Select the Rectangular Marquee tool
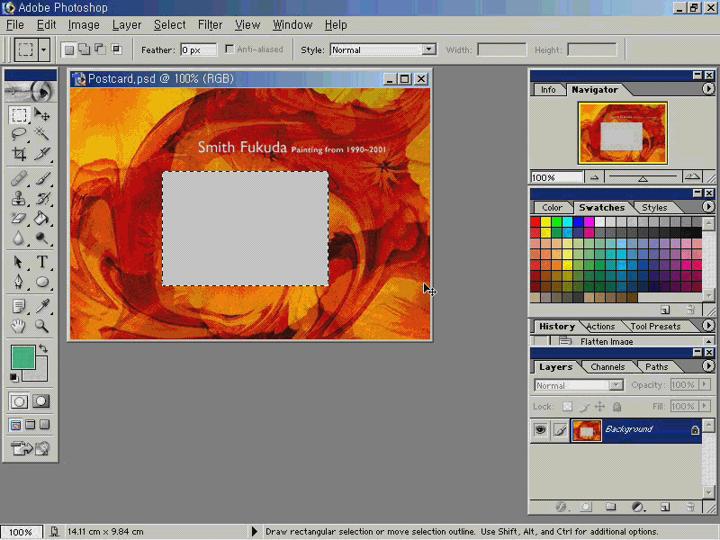 click(19, 115)
